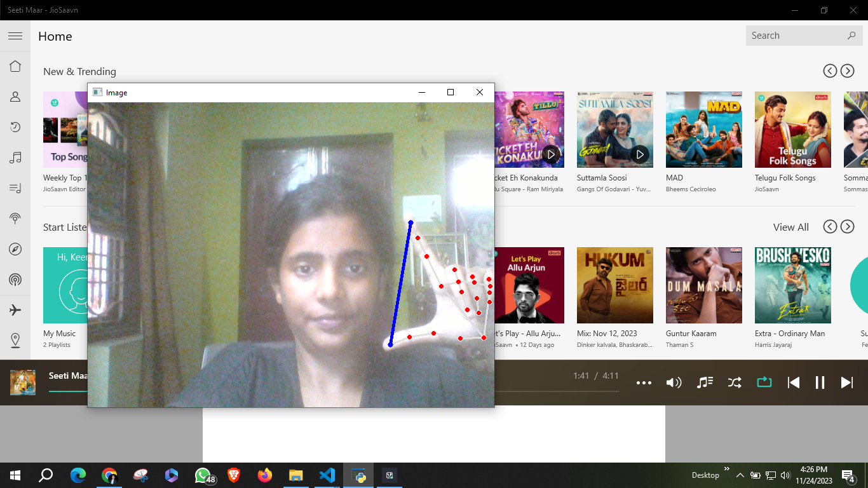Click the compass browse icon in sidebar
The width and height of the screenshot is (868, 488).
(15, 249)
